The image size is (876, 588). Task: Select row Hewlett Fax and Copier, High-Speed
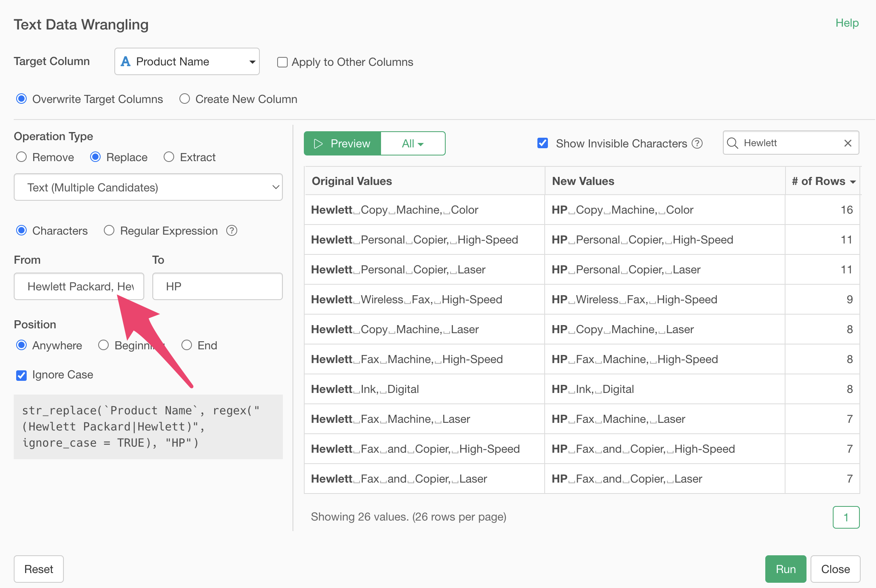(x=582, y=449)
